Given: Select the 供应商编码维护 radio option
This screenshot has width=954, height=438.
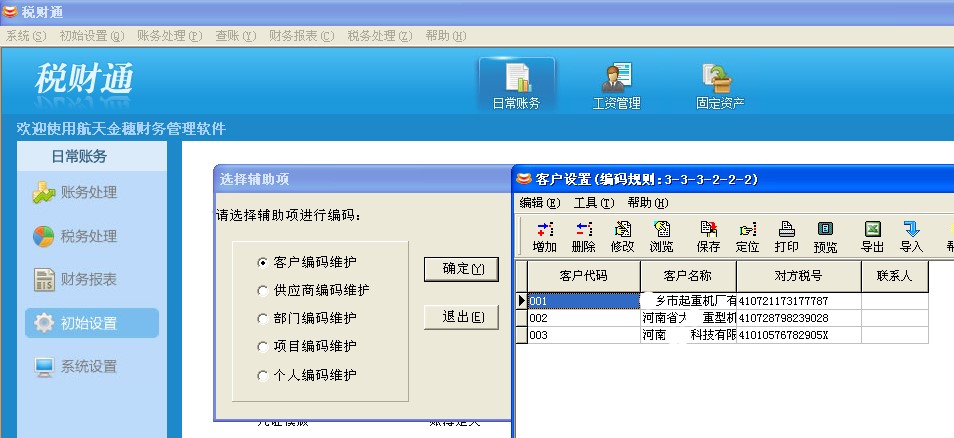Looking at the screenshot, I should pos(313,290).
